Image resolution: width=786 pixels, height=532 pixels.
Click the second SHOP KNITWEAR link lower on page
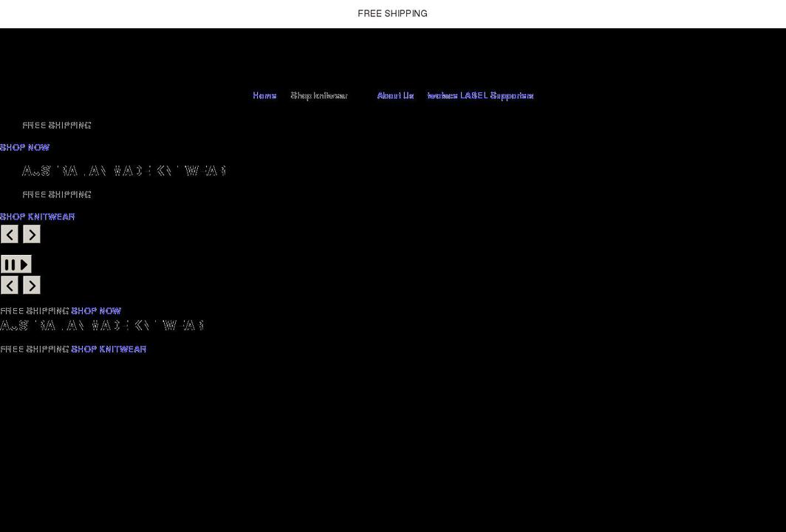click(x=108, y=349)
